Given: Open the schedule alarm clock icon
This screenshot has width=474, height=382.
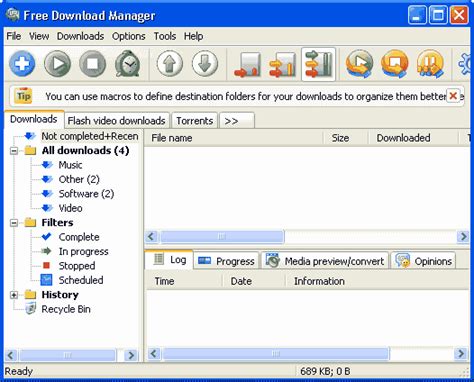Looking at the screenshot, I should [x=127, y=64].
